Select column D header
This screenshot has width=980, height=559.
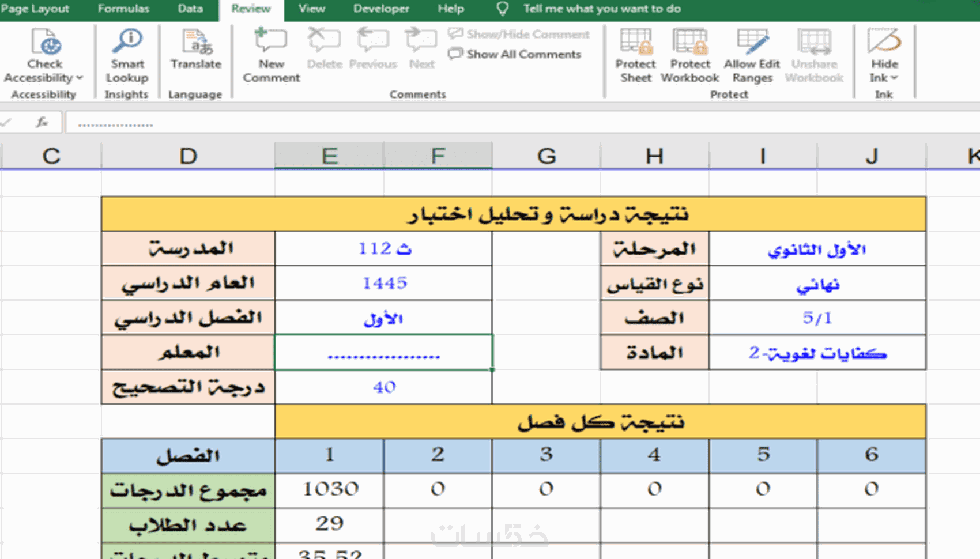188,156
